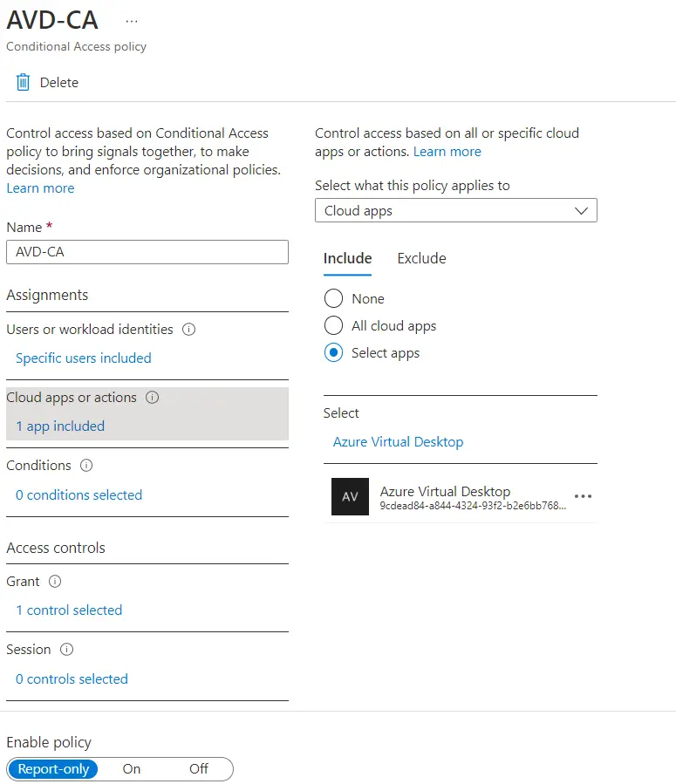Image resolution: width=676 pixels, height=784 pixels.
Task: Click inside the policy Name field
Action: click(147, 252)
